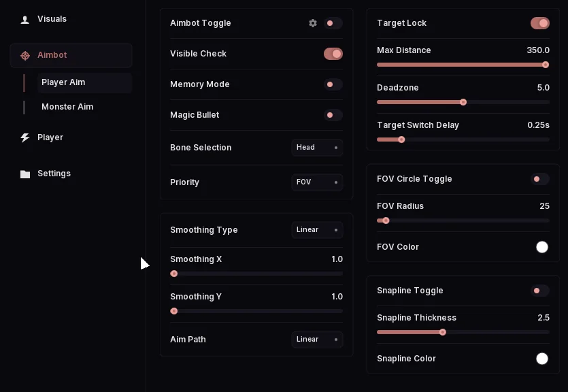Open the Aim Path dropdown
The height and width of the screenshot is (392, 568).
pos(317,340)
